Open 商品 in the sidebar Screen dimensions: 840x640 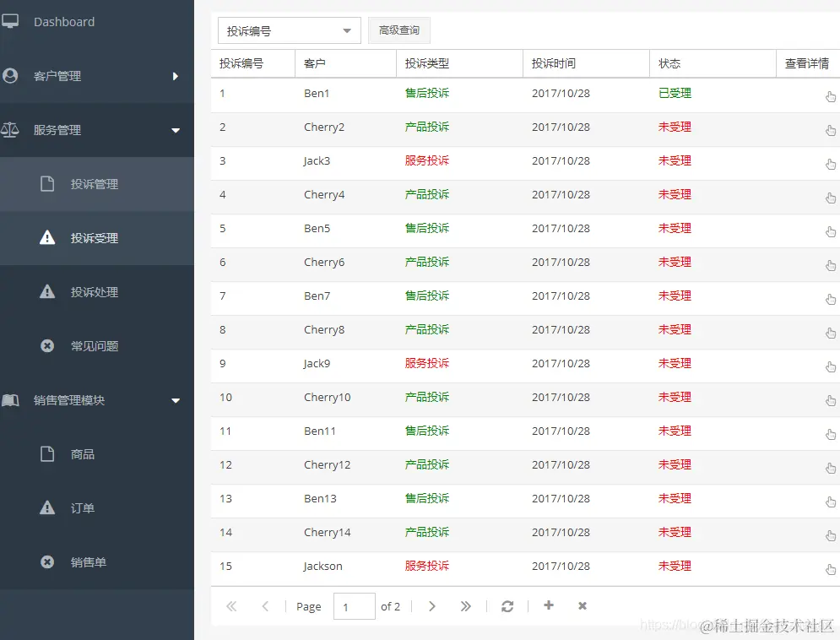click(x=97, y=454)
